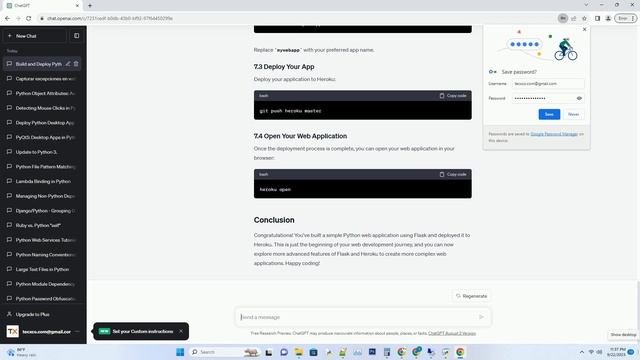Image resolution: width=640 pixels, height=360 pixels.
Task: Open the Large Text Files in Python chat
Action: tap(42, 269)
